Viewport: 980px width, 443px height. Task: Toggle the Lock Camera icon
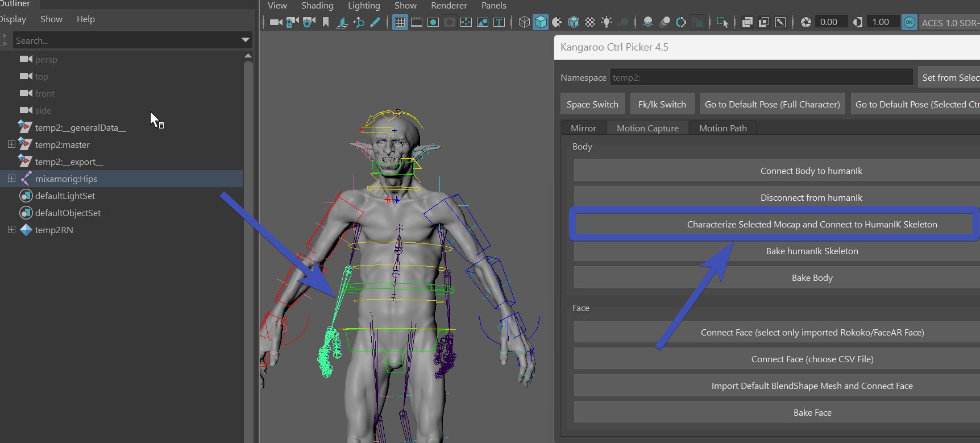tap(292, 22)
